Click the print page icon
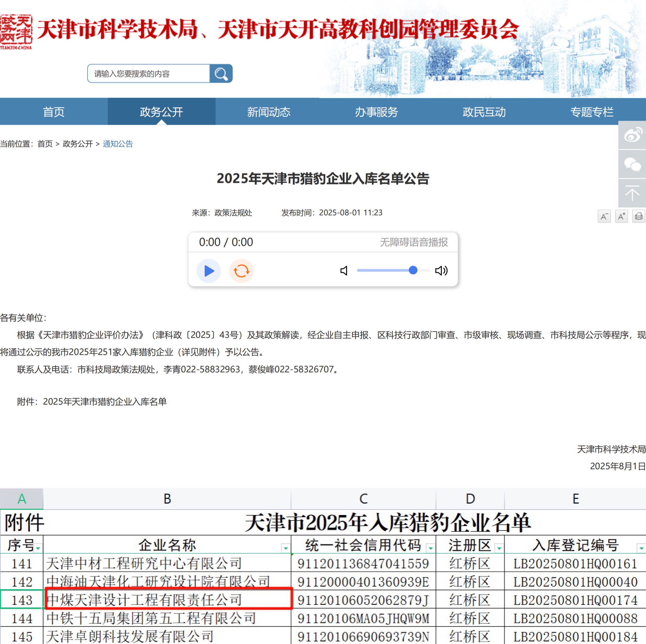Screen dimensions: 646x644 (x=638, y=217)
